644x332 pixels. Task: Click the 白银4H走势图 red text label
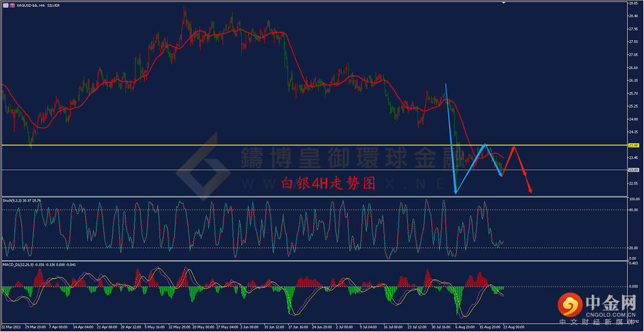click(328, 184)
